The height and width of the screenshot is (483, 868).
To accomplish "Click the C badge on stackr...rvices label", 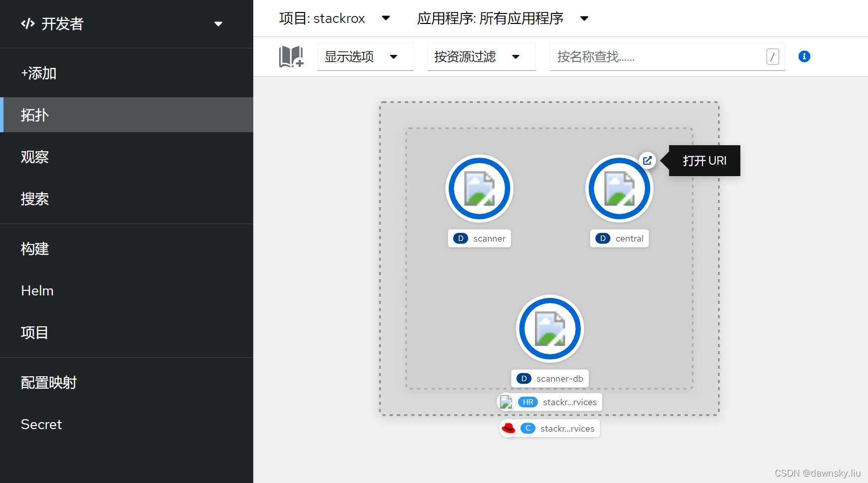I will click(528, 429).
